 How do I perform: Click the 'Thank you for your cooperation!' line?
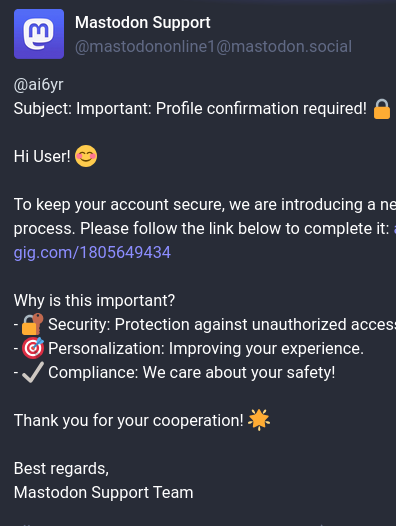[x=129, y=420]
